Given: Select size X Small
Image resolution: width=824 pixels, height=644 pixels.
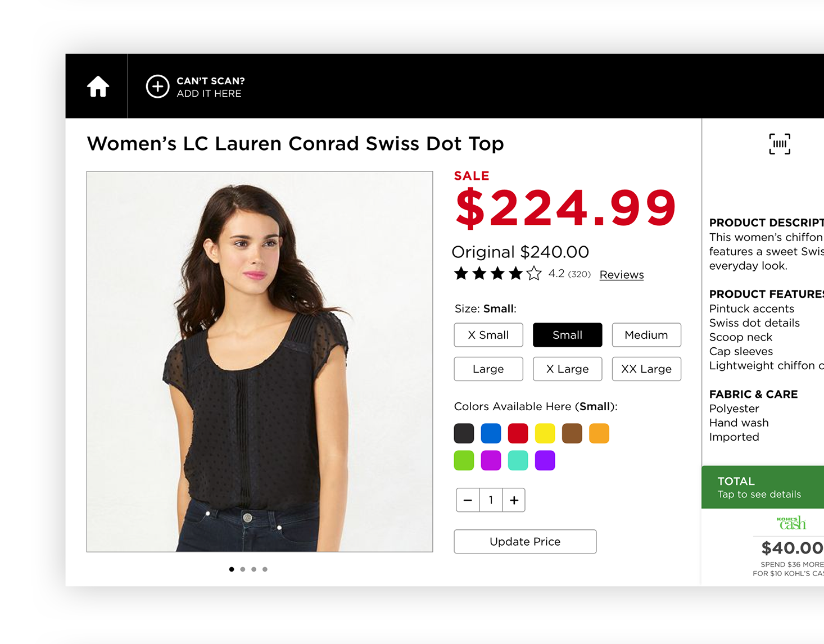Looking at the screenshot, I should 488,335.
